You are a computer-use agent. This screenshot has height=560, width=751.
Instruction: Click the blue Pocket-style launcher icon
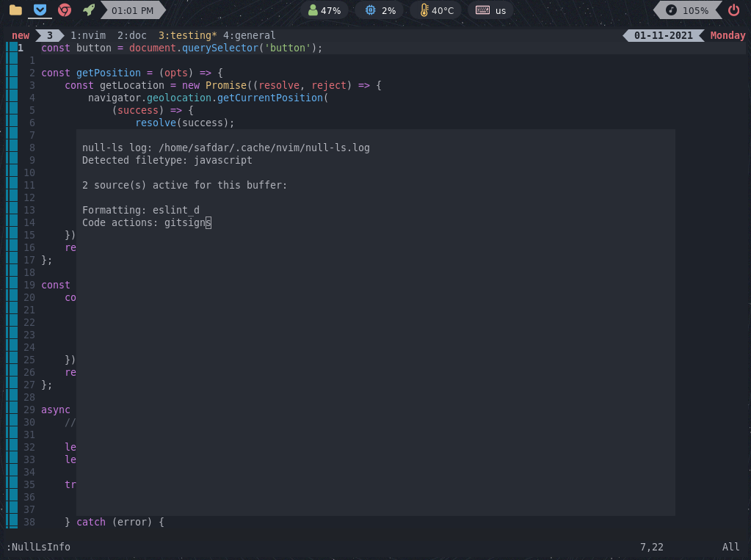[x=40, y=10]
